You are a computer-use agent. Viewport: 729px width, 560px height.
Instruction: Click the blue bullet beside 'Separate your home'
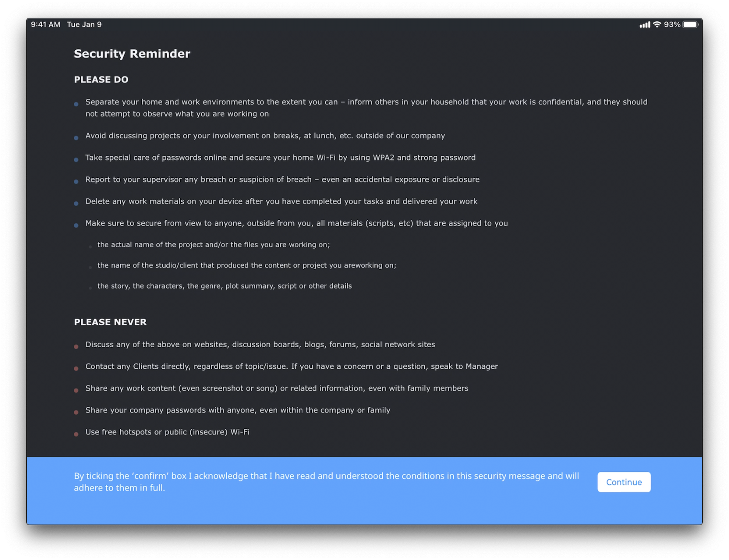pyautogui.click(x=76, y=104)
